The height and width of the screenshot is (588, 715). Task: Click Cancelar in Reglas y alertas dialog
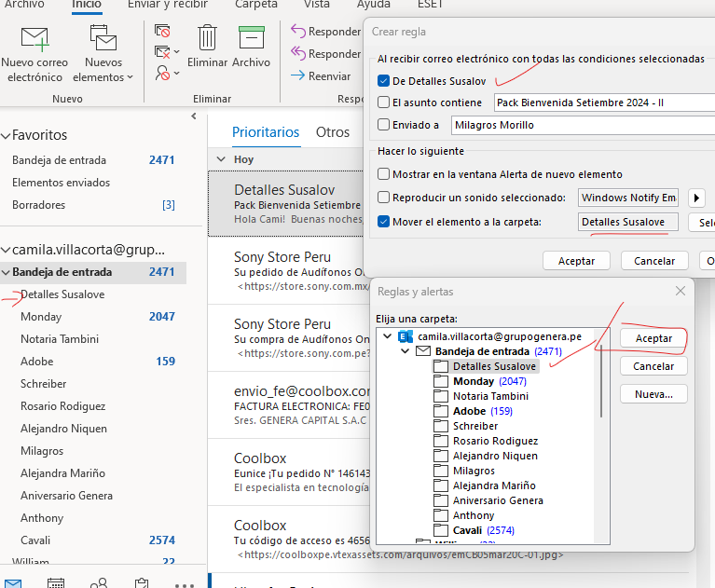point(653,366)
